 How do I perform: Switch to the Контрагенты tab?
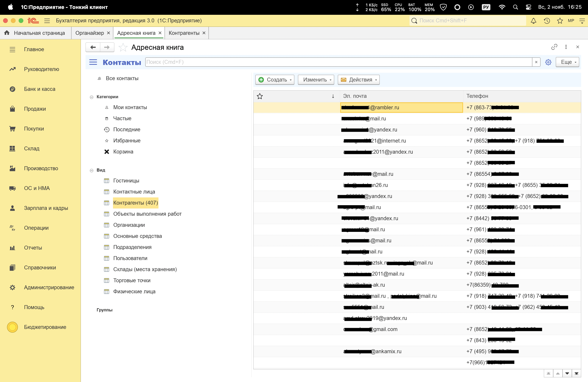tap(184, 33)
